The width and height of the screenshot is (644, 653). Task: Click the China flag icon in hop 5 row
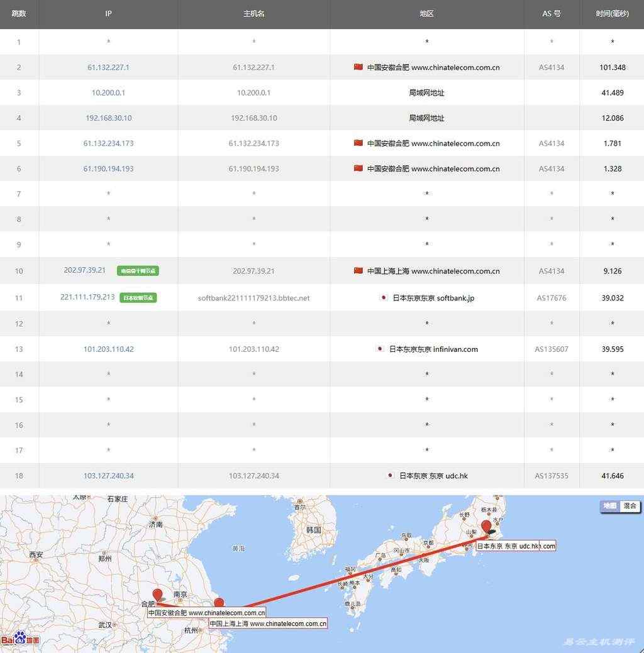pyautogui.click(x=358, y=143)
